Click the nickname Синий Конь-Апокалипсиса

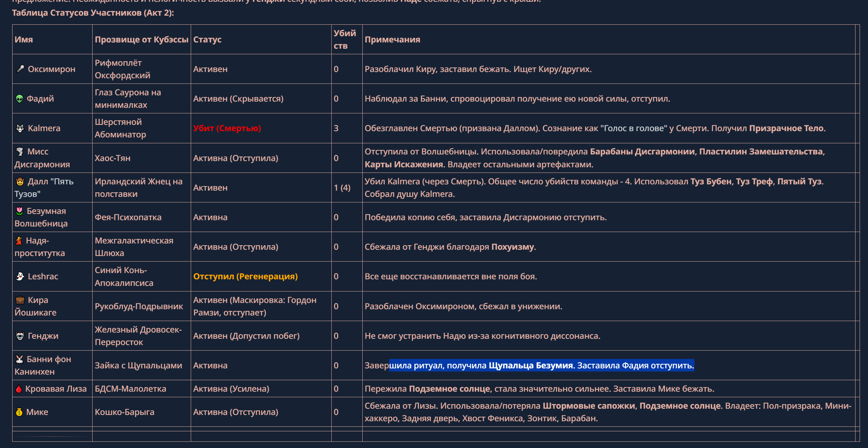[124, 277]
